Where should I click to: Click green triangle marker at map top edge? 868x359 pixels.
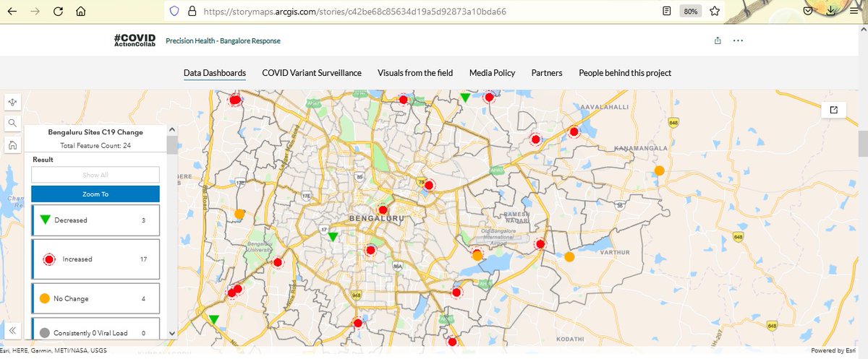point(466,97)
